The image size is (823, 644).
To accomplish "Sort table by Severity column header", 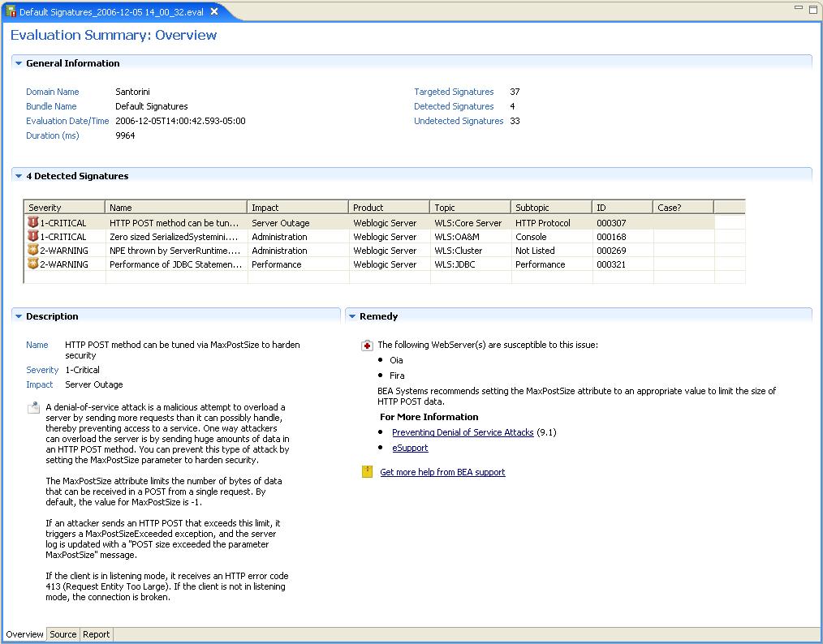I will pyautogui.click(x=65, y=208).
